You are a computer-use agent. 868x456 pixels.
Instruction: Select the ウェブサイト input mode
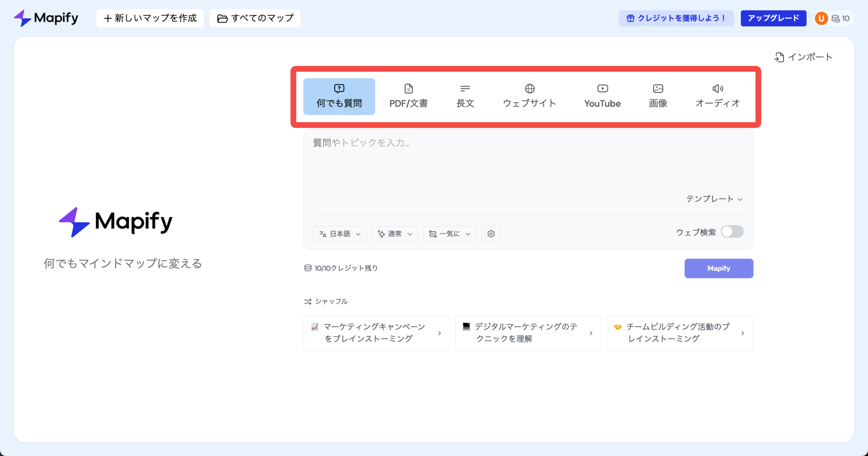pyautogui.click(x=529, y=96)
